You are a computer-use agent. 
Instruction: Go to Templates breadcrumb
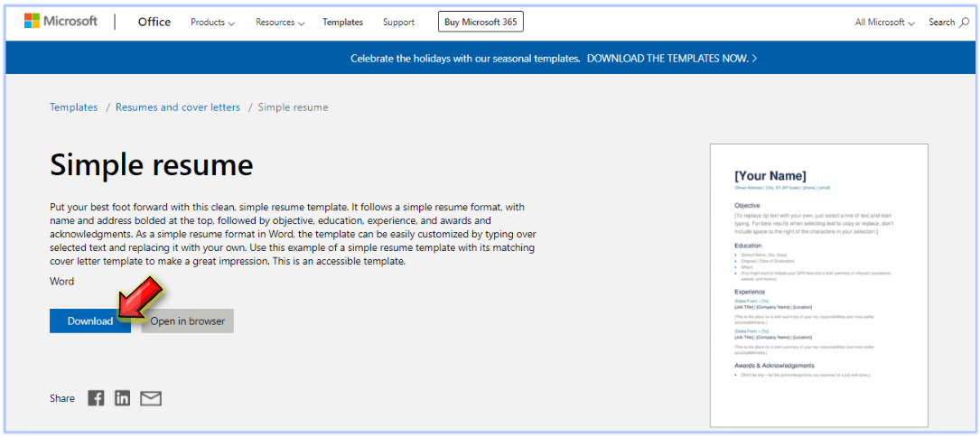point(74,107)
